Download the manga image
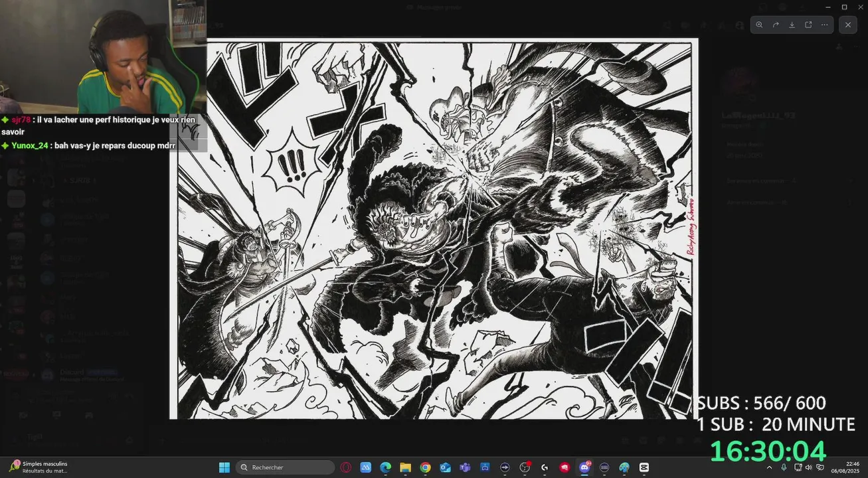The height and width of the screenshot is (478, 868). click(792, 25)
